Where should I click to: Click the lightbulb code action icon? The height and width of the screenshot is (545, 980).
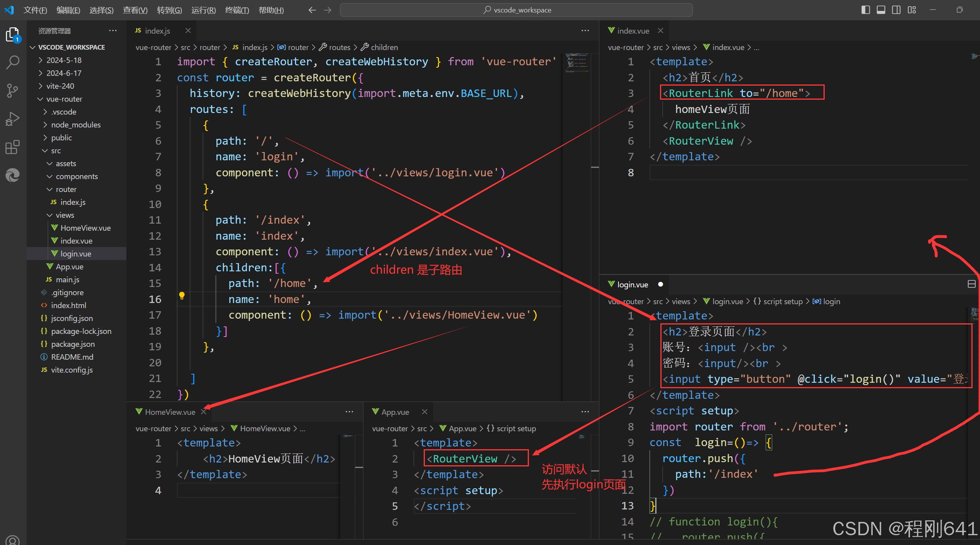[182, 296]
